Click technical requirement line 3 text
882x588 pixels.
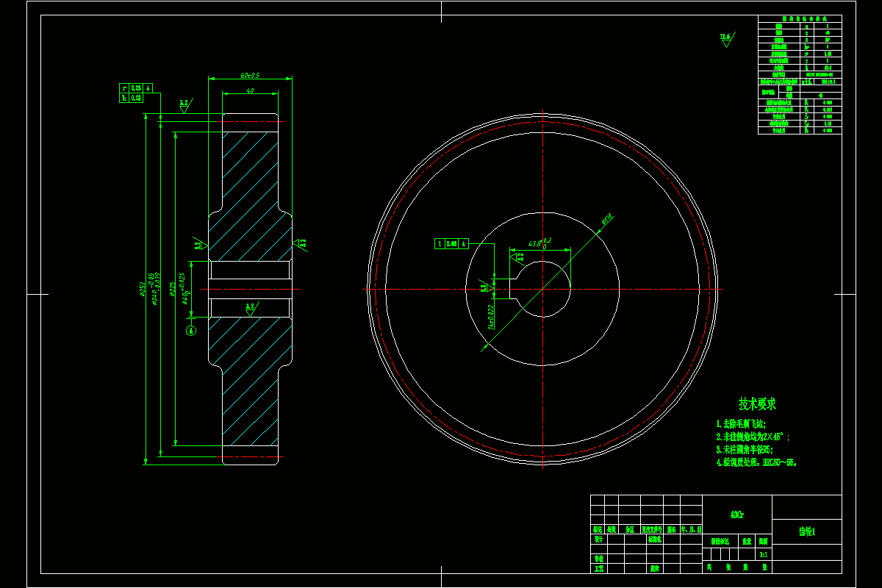point(745,449)
